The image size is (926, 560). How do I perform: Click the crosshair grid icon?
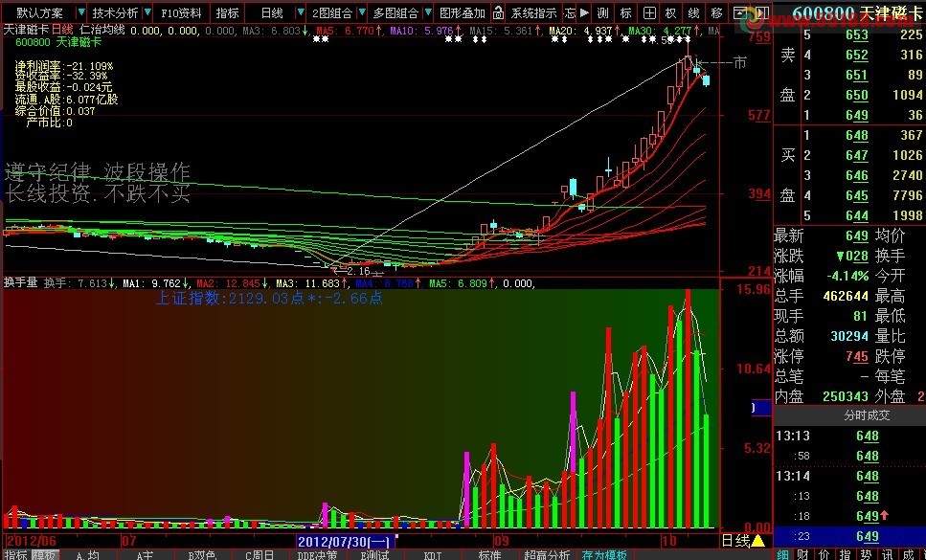[648, 12]
